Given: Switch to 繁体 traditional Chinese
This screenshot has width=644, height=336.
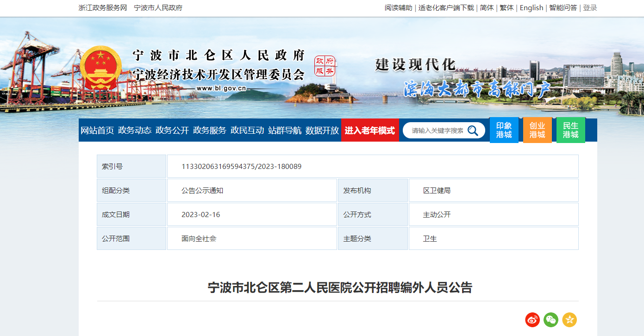Looking at the screenshot, I should click(x=506, y=8).
